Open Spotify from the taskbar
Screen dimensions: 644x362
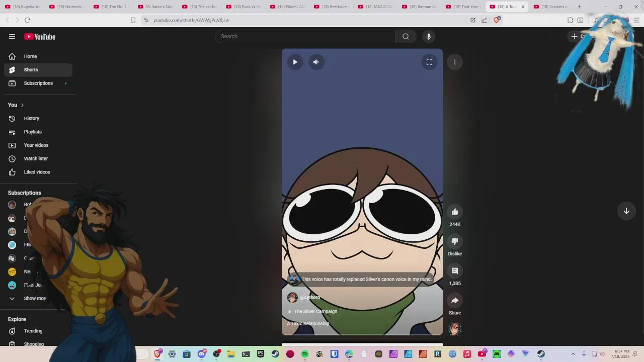tap(304, 354)
